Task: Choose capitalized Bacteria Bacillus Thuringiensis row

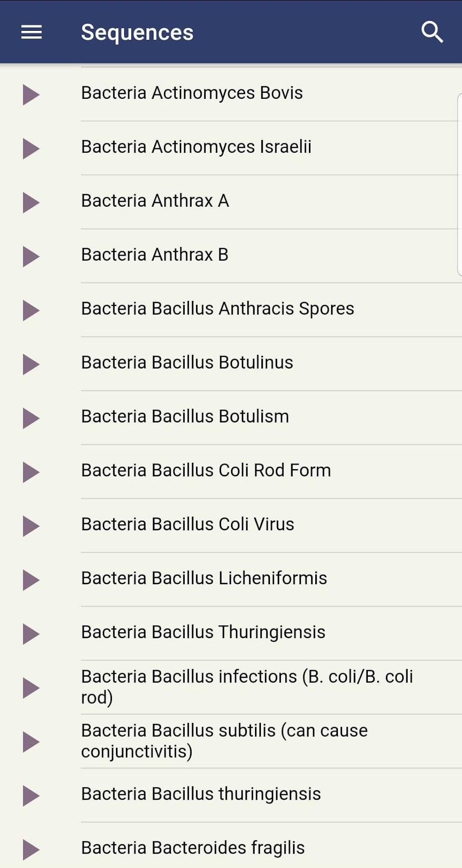Action: coord(203,632)
